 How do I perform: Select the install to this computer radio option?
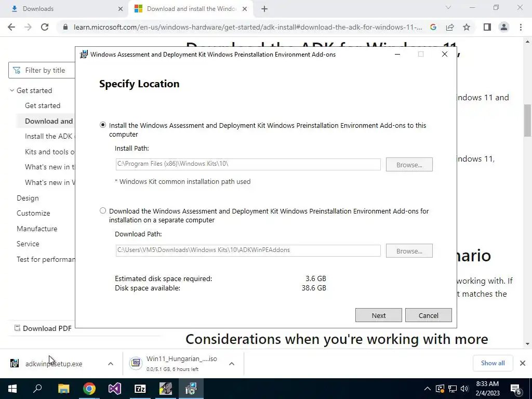click(x=103, y=125)
